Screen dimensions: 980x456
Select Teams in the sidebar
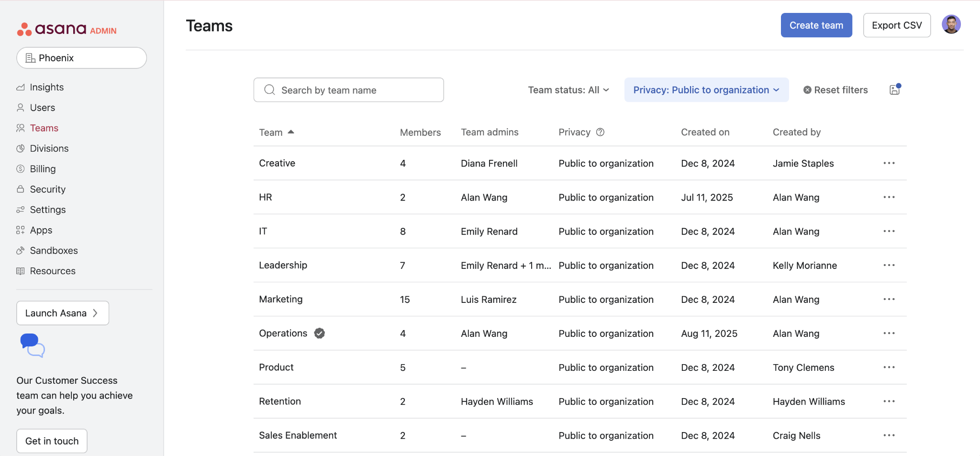tap(44, 128)
